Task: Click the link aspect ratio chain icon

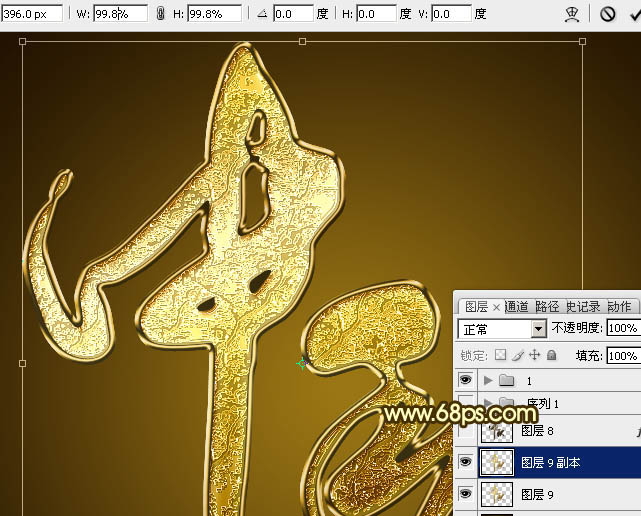Action: click(161, 14)
